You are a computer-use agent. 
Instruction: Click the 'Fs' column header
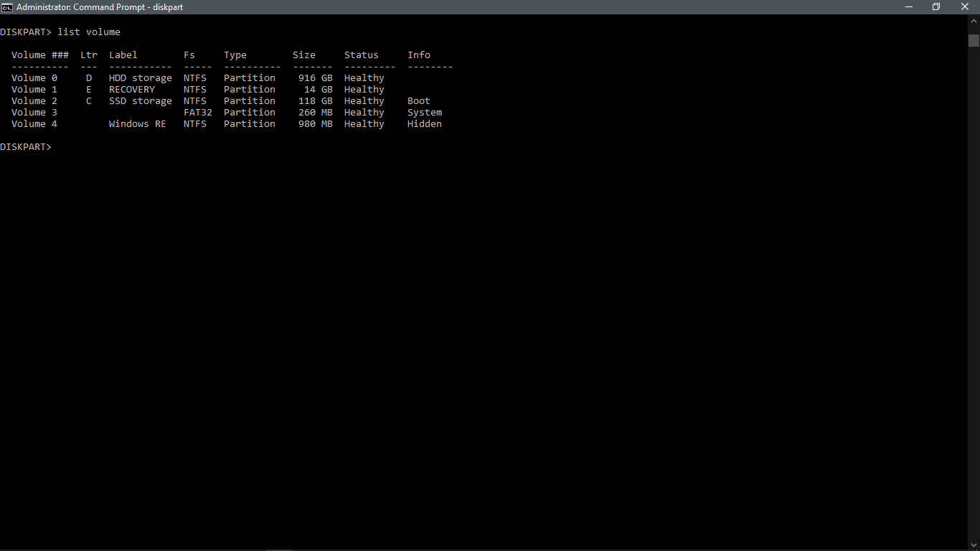coord(189,55)
